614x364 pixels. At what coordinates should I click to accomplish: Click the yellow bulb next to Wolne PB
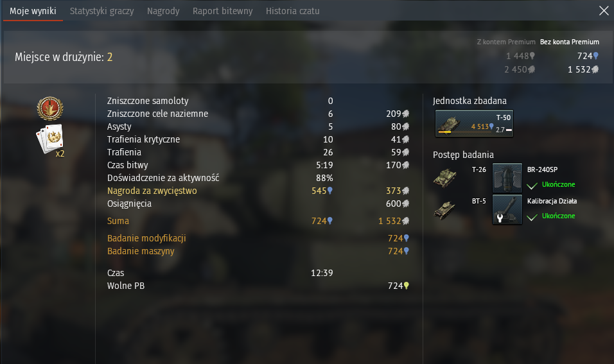pos(406,286)
